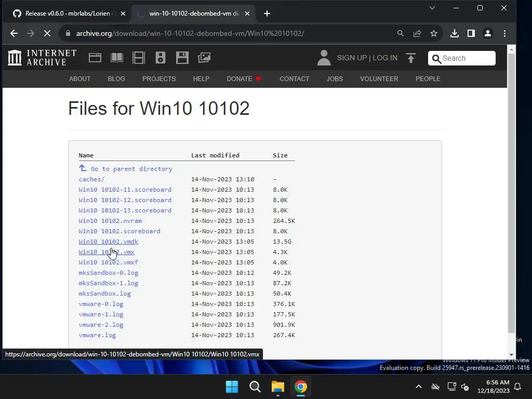532x399 pixels.
Task: Open the Internet Archive images icon
Action: [x=204, y=58]
